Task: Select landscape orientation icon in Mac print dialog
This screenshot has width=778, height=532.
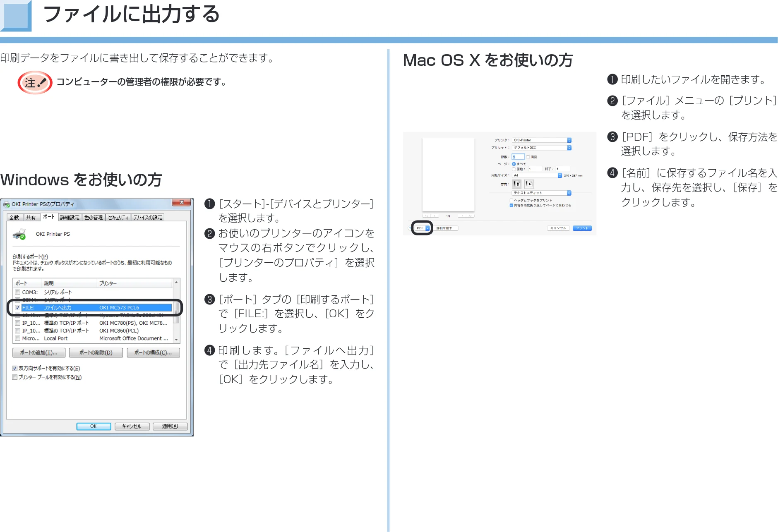Action: 529,184
